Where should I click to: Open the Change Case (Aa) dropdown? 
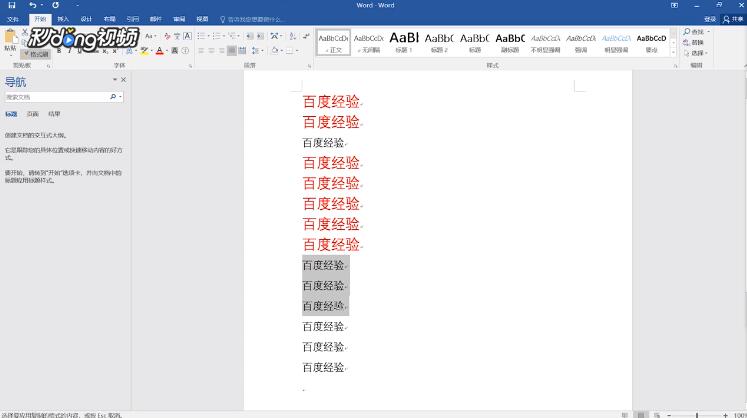[151, 36]
